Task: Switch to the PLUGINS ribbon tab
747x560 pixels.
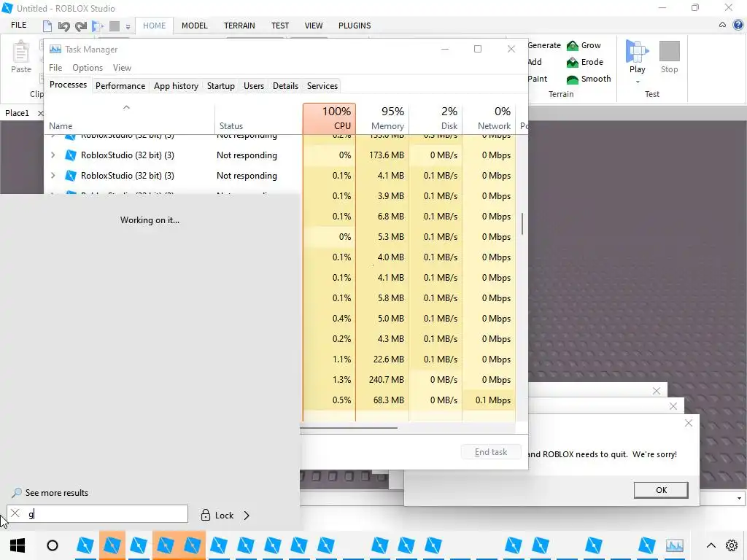Action: [x=355, y=26]
